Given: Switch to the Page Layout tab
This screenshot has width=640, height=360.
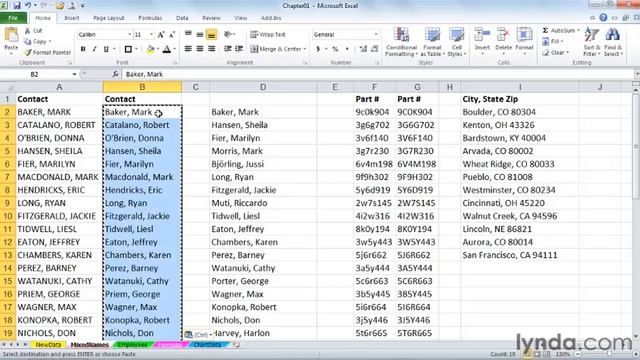Looking at the screenshot, I should click(x=109, y=18).
